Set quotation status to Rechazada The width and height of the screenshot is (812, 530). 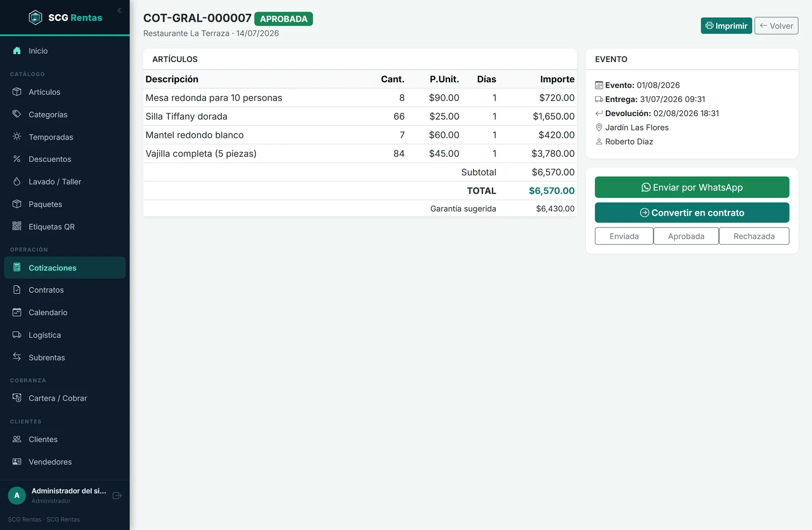pos(754,236)
